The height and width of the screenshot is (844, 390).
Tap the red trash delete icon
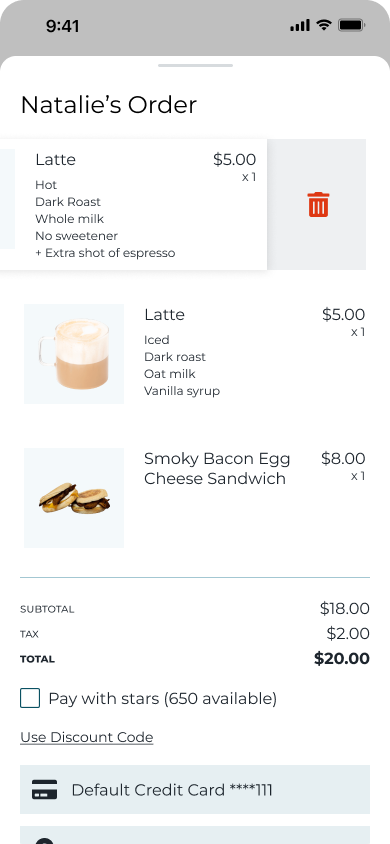(x=318, y=205)
